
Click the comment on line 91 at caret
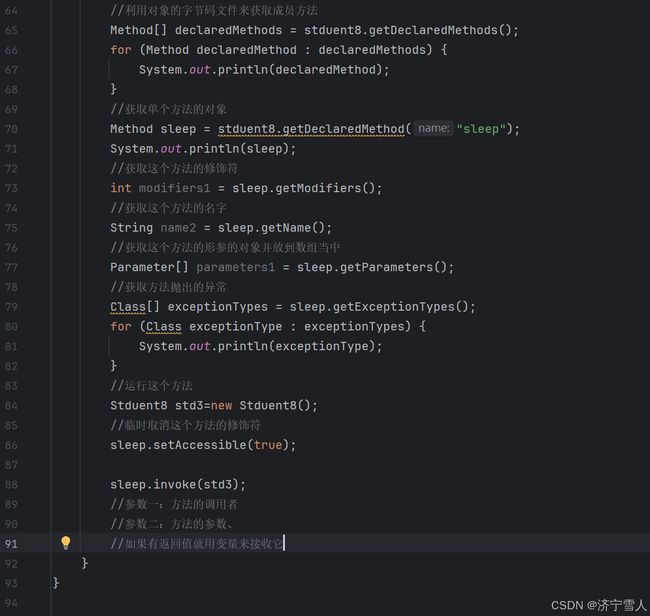pyautogui.click(x=196, y=544)
